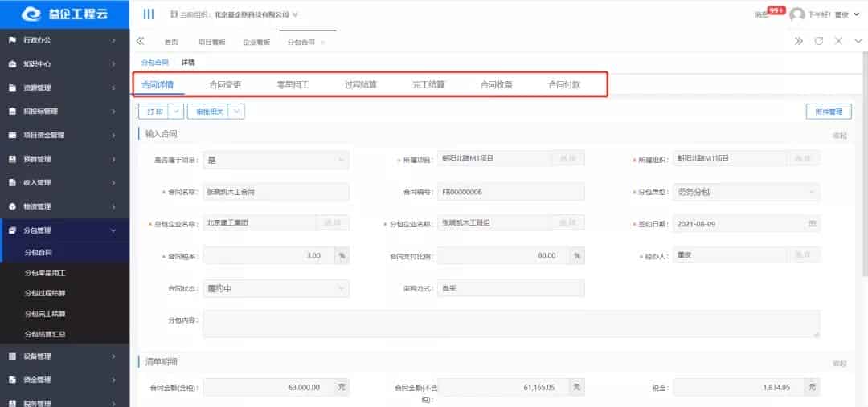Screen dimensions: 868x407
Task: Open the tab bar more-options chevron
Action: pos(858,41)
